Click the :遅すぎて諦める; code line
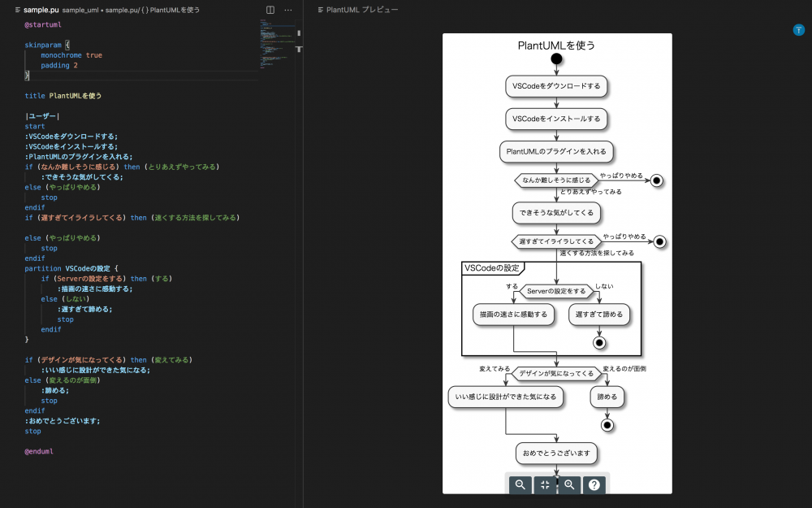This screenshot has height=508, width=812. [84, 309]
